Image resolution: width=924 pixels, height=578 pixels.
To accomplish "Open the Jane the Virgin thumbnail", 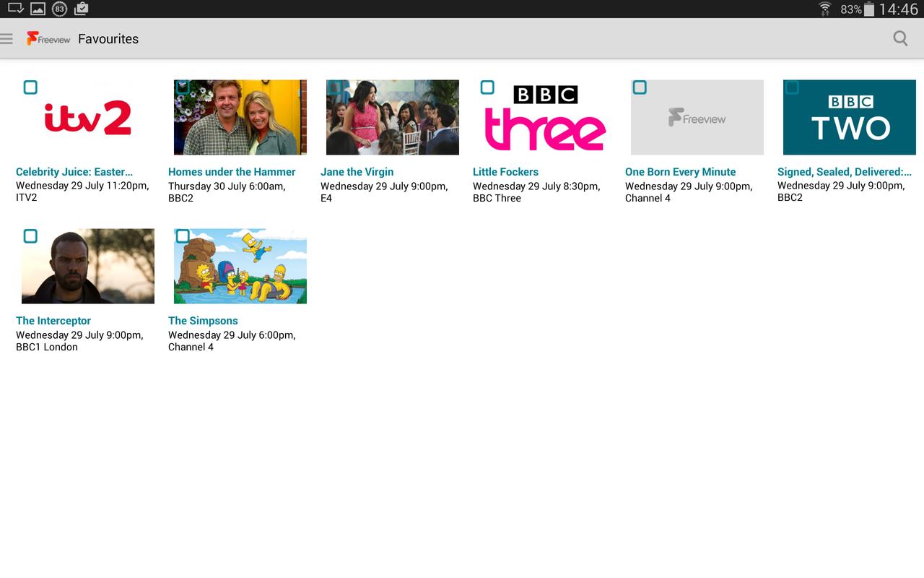I will tap(393, 117).
